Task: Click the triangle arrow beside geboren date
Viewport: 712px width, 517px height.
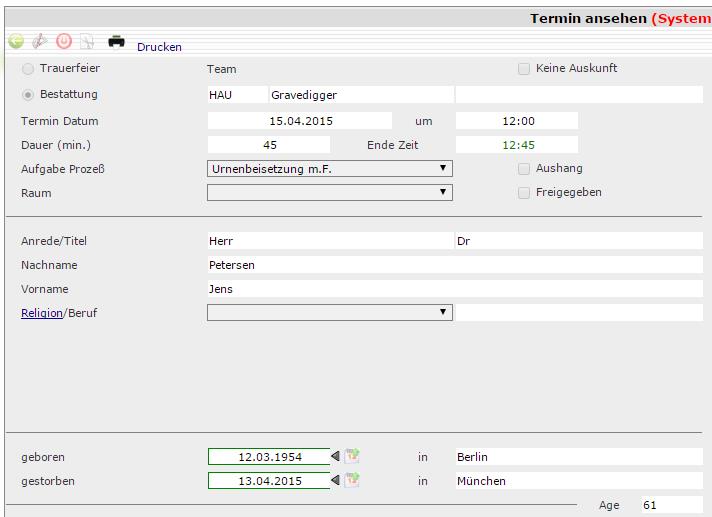Action: coord(335,456)
